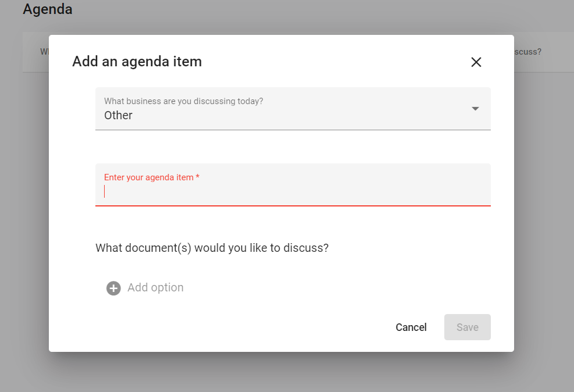Click 'Add an agenda item' dialog title
The width and height of the screenshot is (574, 392).
tap(137, 61)
